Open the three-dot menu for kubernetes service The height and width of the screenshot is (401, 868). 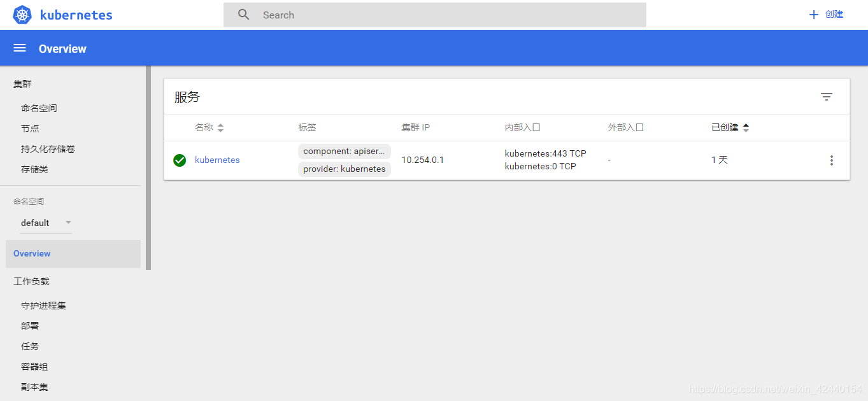click(x=831, y=160)
